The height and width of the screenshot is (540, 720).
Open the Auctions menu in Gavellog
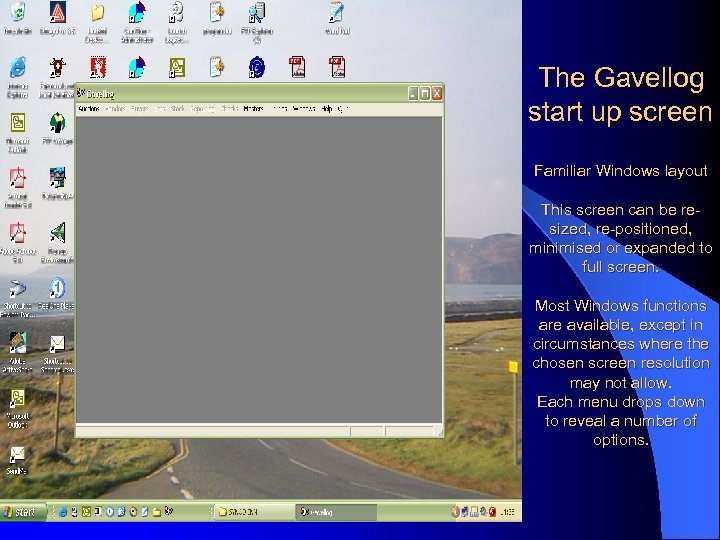pos(89,109)
